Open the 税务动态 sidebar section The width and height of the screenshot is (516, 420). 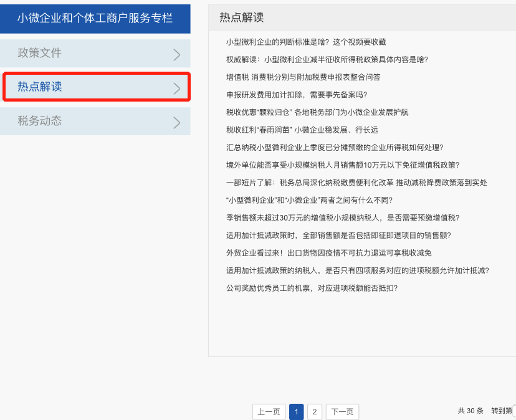coord(95,121)
